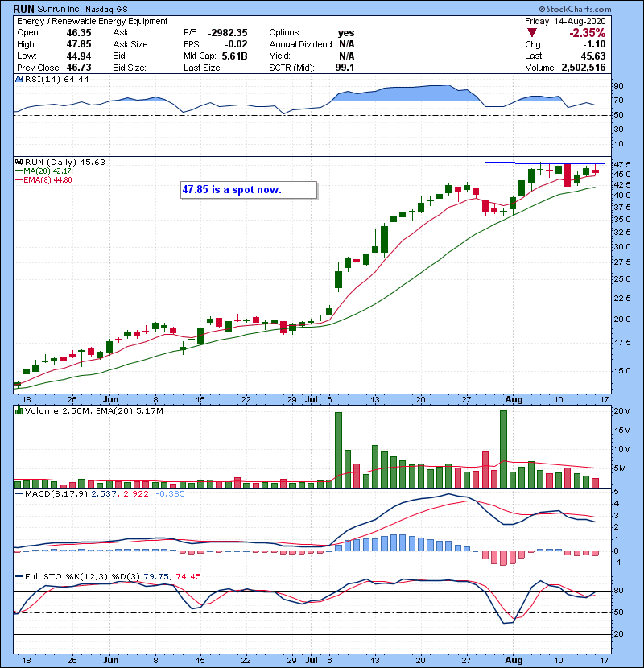This screenshot has width=644, height=668.
Task: Click the Chg value -1.10
Action: [x=594, y=44]
